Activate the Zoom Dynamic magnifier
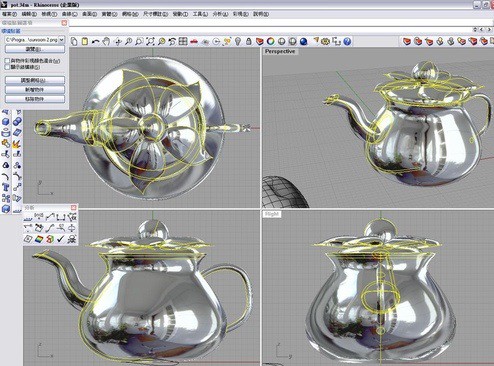The image size is (494, 366). tap(128, 41)
